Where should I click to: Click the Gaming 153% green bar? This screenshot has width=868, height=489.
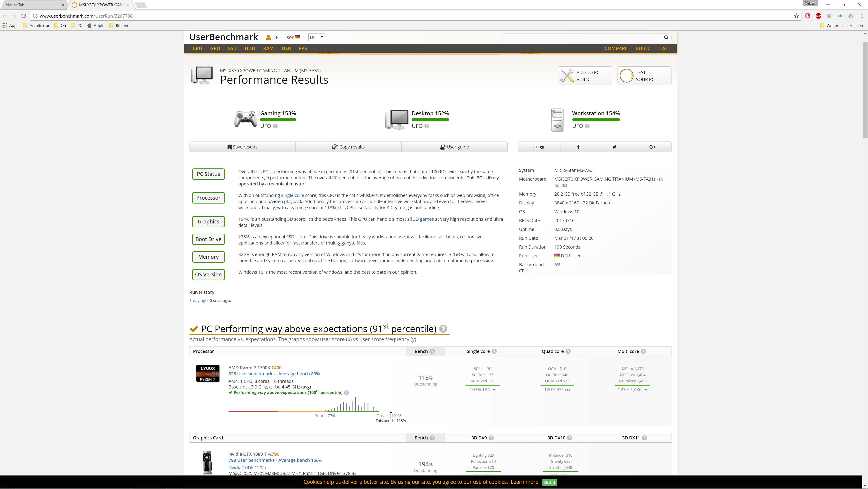click(278, 120)
